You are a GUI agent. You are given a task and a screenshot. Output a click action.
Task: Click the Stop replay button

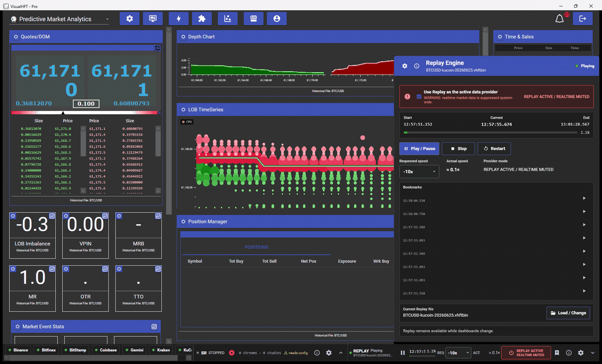click(459, 149)
